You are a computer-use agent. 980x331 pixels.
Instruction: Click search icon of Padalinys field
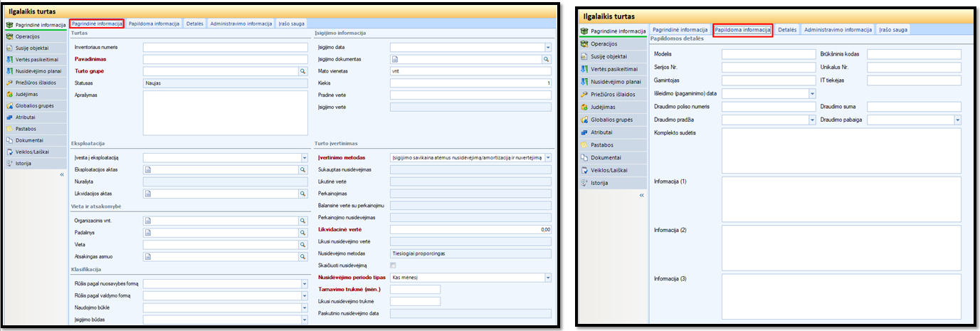click(x=302, y=233)
